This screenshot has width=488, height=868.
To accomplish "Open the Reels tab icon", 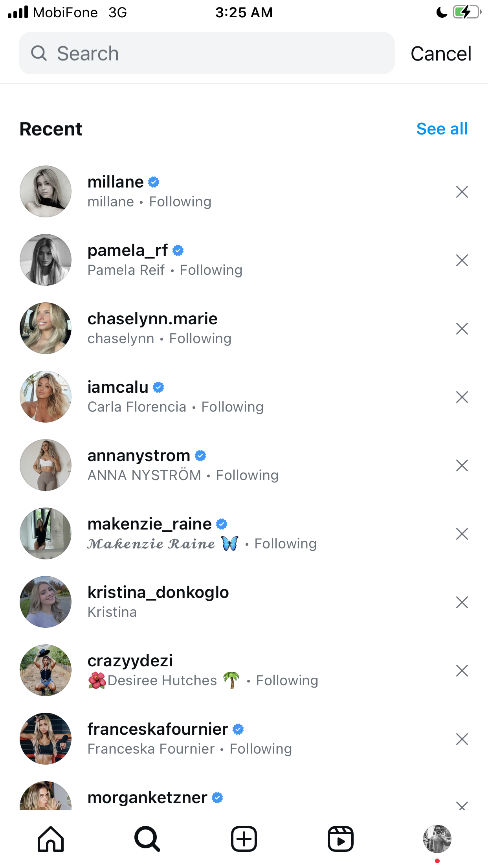I will click(341, 839).
